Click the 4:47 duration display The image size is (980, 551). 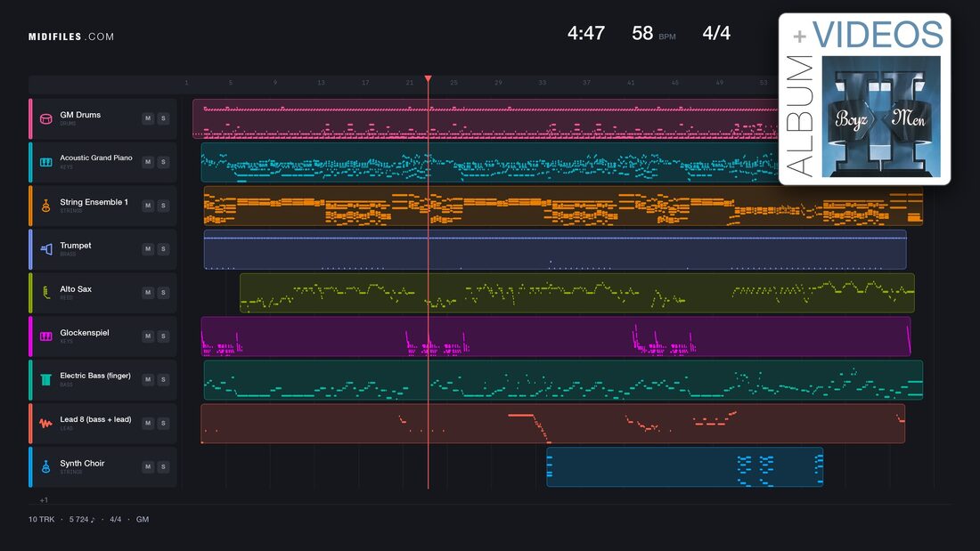pyautogui.click(x=586, y=33)
